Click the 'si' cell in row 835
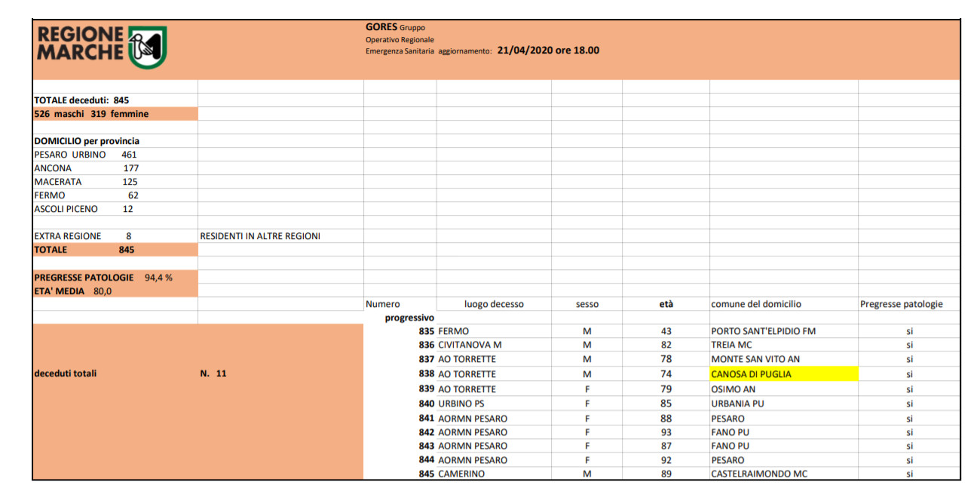Image resolution: width=980 pixels, height=497 pixels. click(909, 331)
